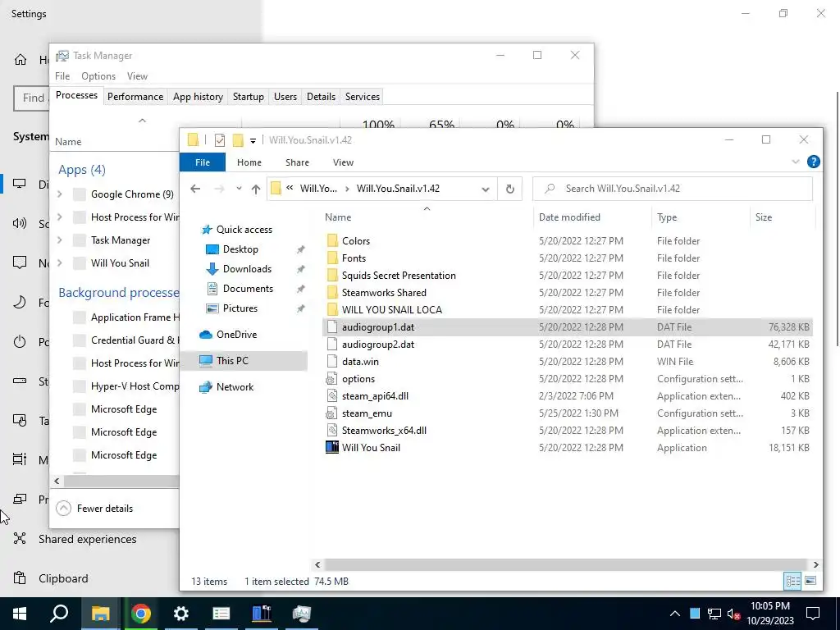Click the Task Manager taskbar icon

pyautogui.click(x=302, y=614)
